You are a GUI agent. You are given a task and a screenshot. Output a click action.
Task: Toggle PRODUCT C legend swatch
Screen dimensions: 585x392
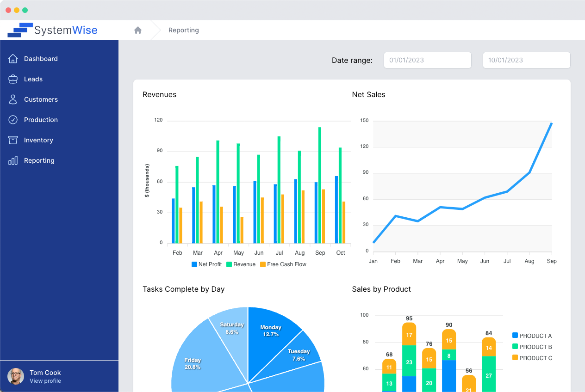click(515, 358)
